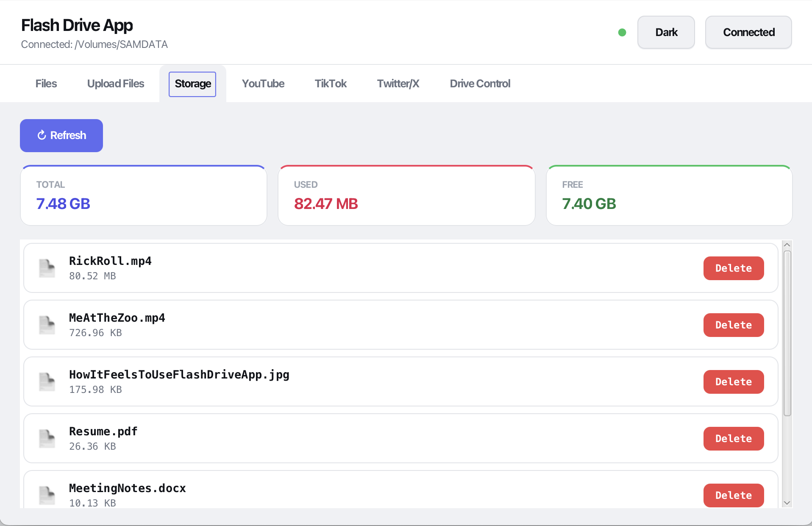
Task: Click the Connected: /Volumes/SAMDATA path text
Action: coord(95,45)
